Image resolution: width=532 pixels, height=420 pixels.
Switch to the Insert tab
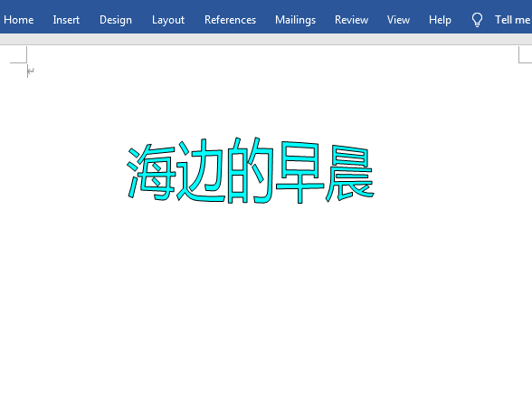point(66,20)
